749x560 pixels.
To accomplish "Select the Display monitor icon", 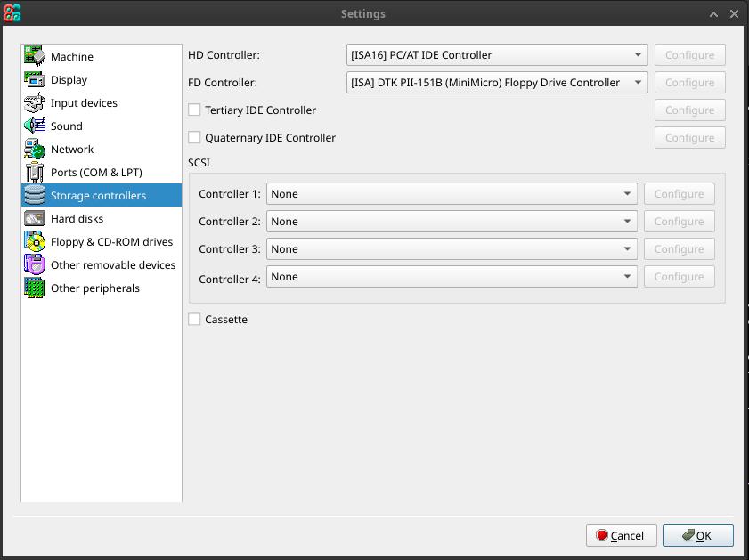I will [x=35, y=80].
